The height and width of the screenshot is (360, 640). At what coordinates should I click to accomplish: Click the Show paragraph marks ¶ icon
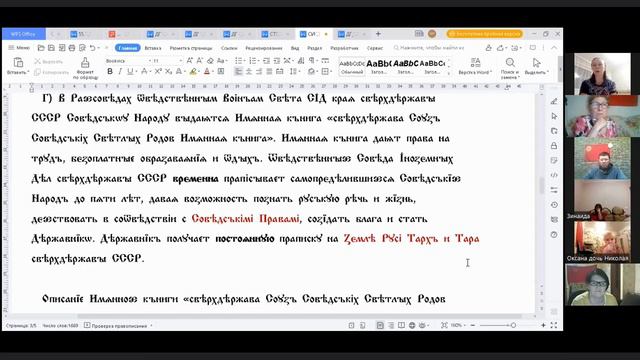pos(312,61)
